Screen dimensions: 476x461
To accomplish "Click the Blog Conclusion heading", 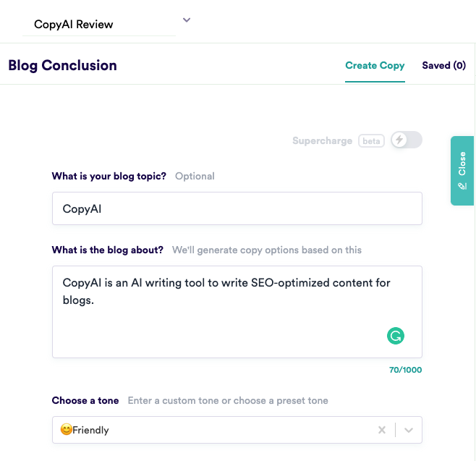I will [x=62, y=65].
